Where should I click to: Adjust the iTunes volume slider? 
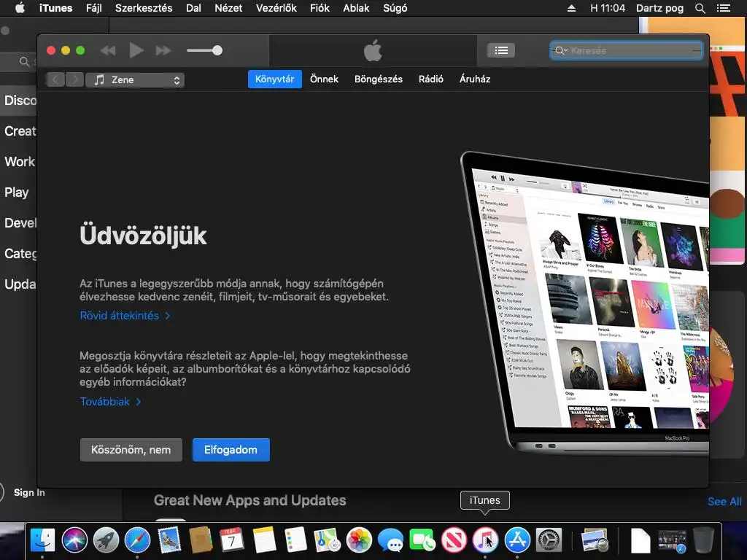(204, 50)
